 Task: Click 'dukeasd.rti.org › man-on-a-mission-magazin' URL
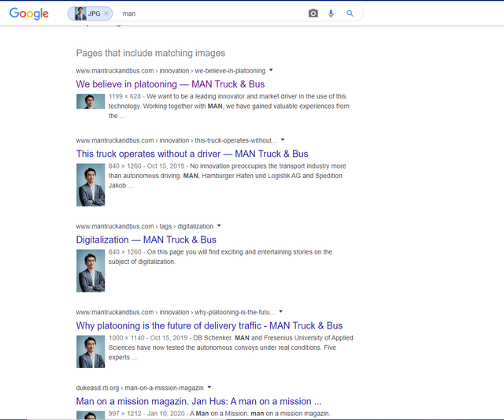[x=140, y=388]
